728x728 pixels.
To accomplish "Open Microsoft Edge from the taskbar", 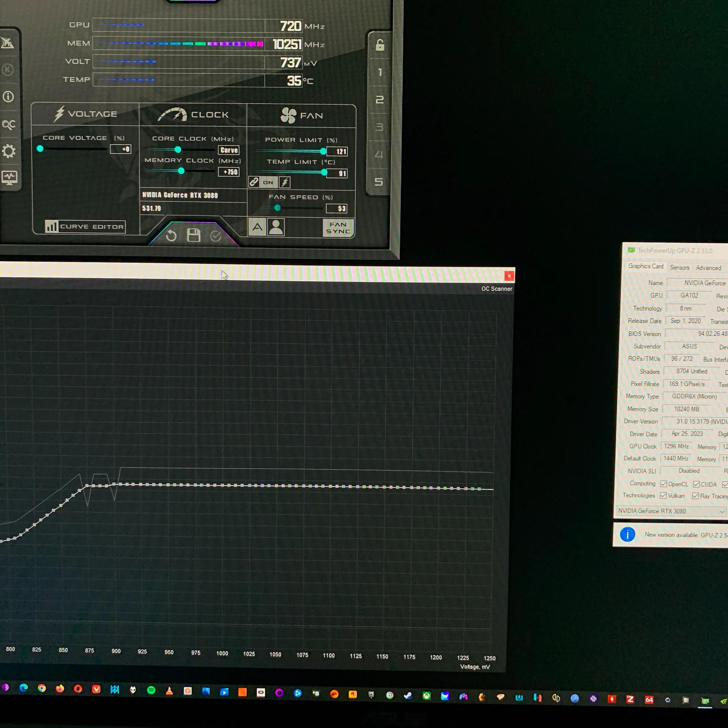I will 23,688.
